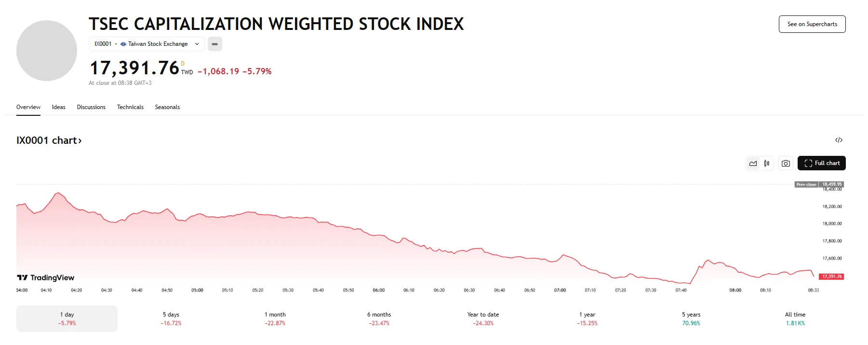The width and height of the screenshot is (868, 345).
Task: Switch chart to area style
Action: [x=753, y=164]
